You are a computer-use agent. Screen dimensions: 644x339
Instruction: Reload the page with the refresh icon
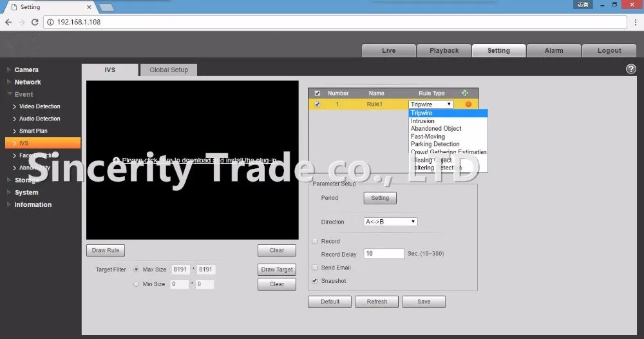(35, 22)
